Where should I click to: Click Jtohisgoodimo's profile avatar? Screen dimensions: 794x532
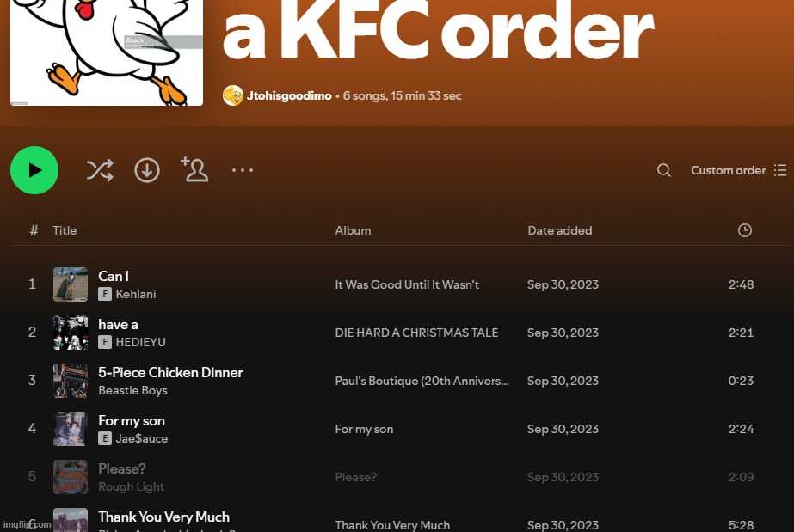(233, 95)
